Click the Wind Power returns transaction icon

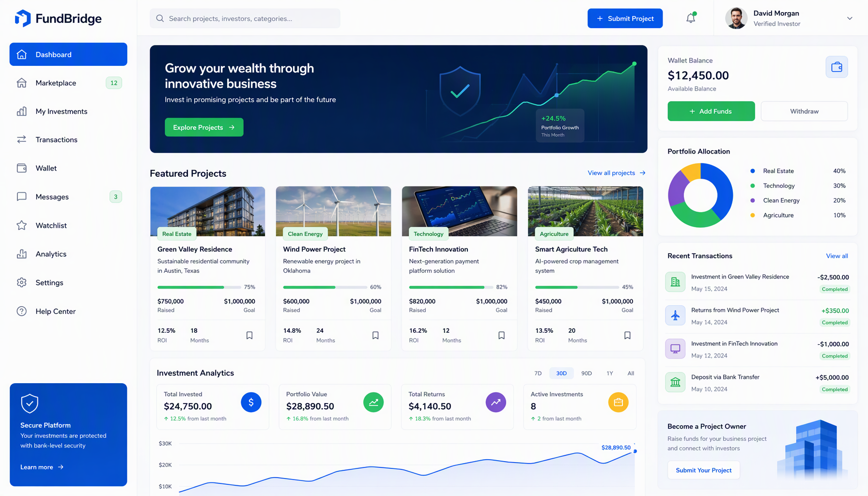click(x=675, y=315)
